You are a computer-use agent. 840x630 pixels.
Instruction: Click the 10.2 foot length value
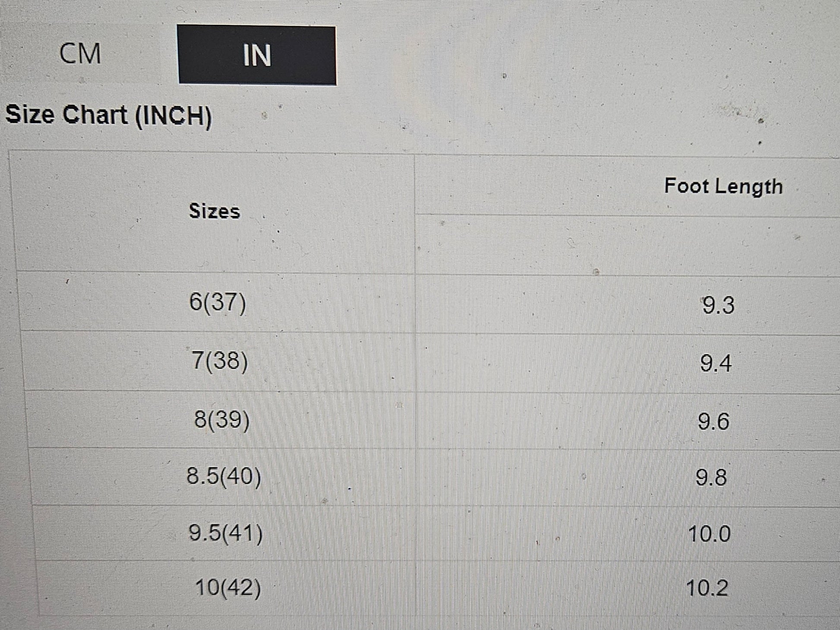[x=707, y=589]
